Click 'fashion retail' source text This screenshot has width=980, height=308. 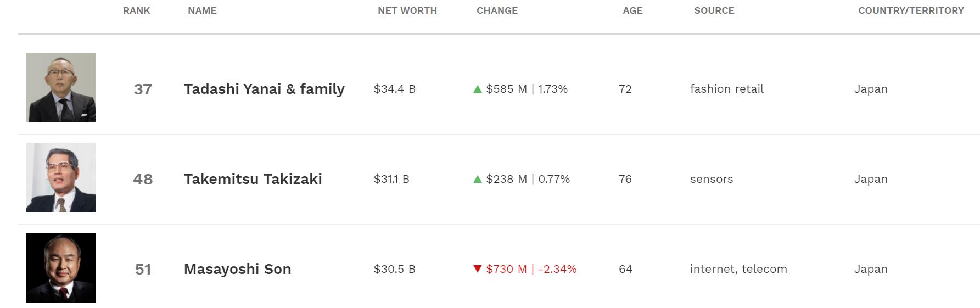pos(726,89)
